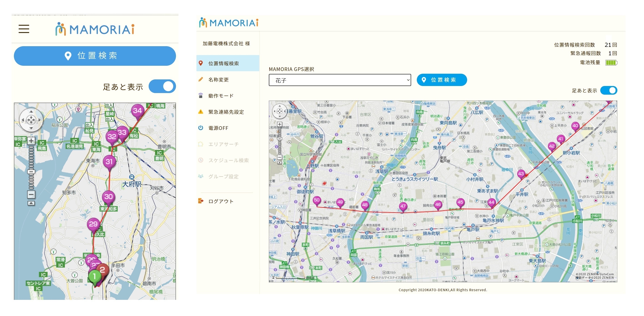644x316 pixels.
Task: Collapse the desktop map zoom control arrow
Action: click(280, 163)
